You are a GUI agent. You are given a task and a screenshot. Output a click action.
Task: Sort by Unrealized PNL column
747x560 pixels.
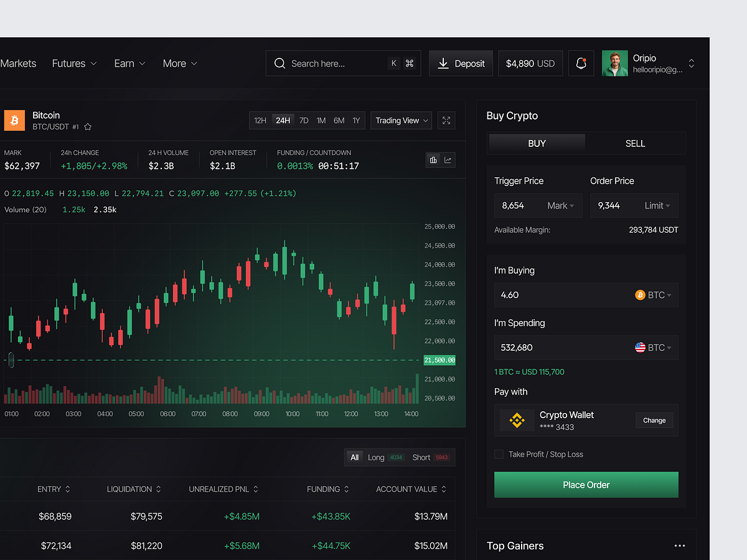[x=223, y=490]
